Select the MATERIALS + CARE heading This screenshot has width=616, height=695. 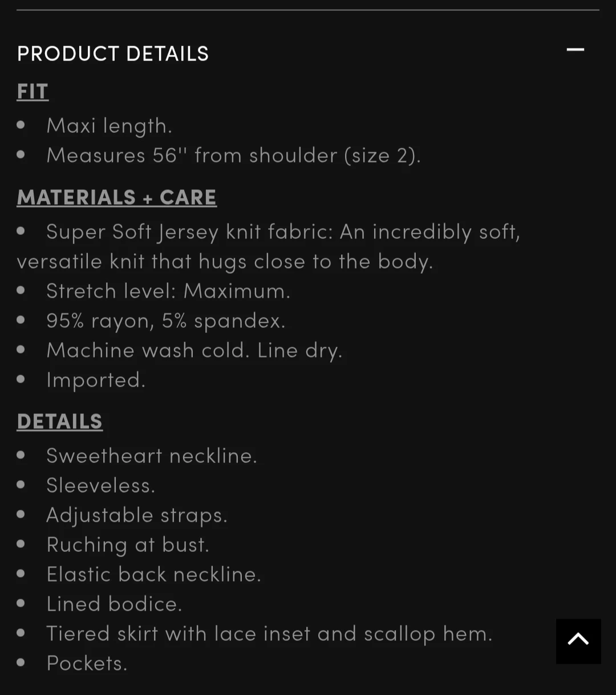117,197
